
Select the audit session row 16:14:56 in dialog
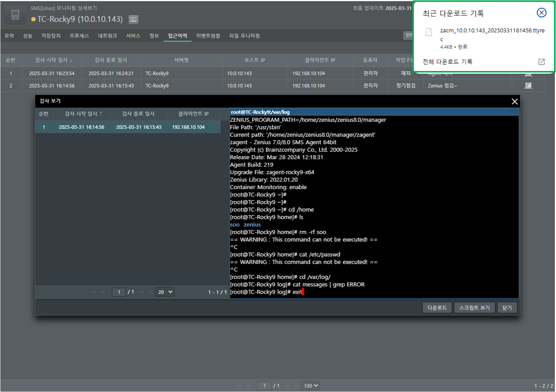point(128,127)
